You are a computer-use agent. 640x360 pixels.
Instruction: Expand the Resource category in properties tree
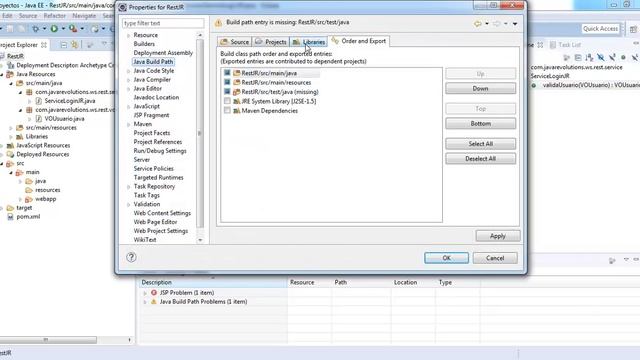[x=128, y=36]
